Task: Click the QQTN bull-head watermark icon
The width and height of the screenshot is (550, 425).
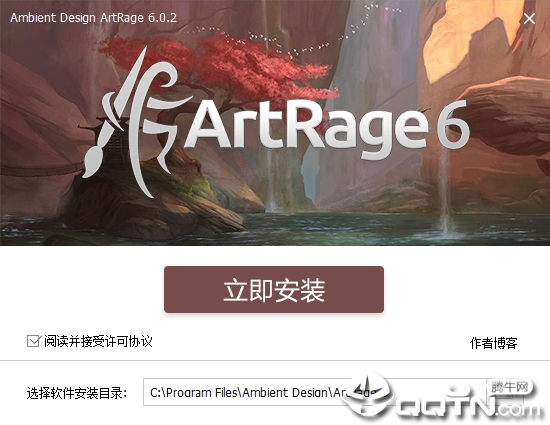Action: point(368,394)
